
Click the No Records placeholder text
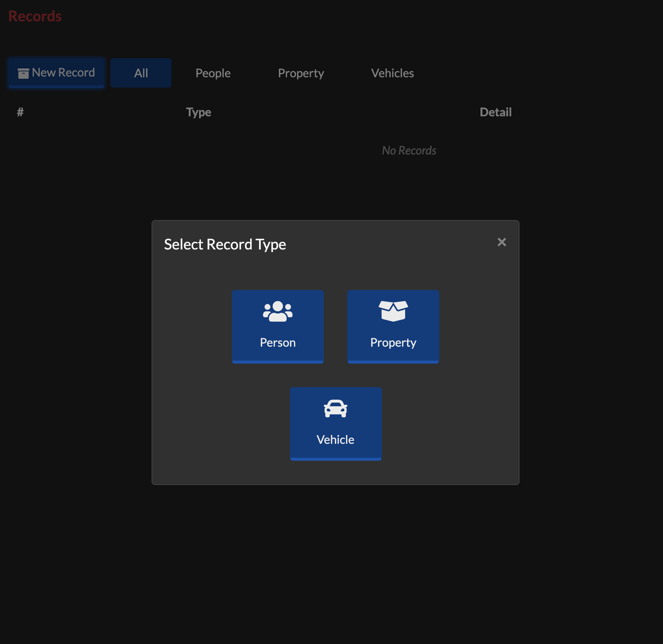409,150
